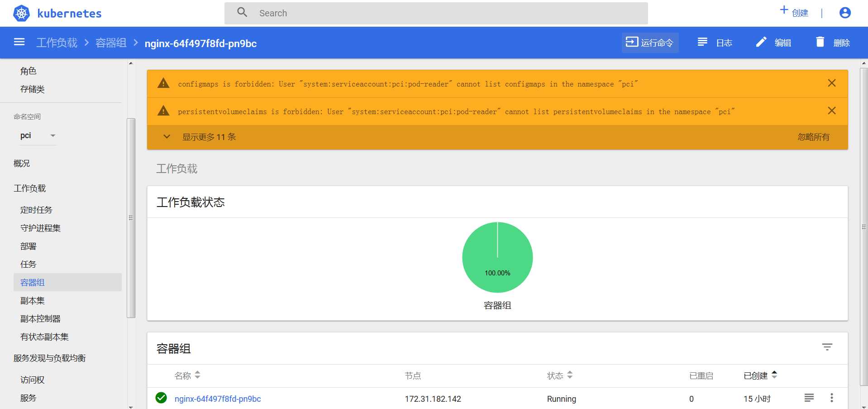
Task: Toggle the hamburger navigation menu
Action: click(19, 42)
